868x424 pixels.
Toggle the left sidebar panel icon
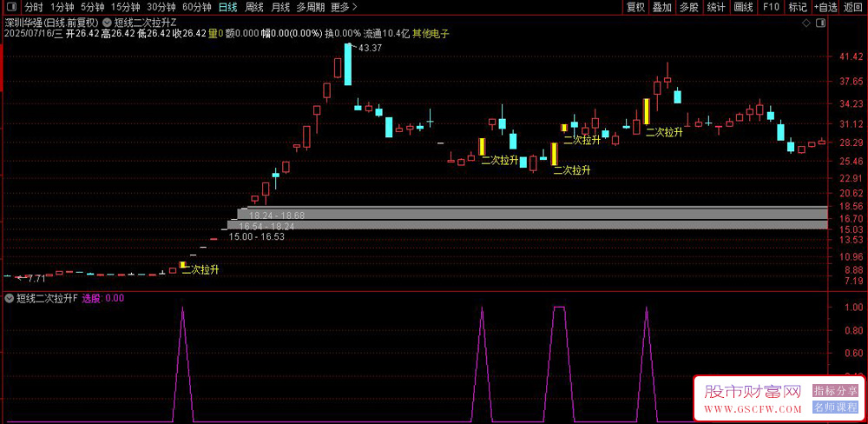tap(12, 7)
